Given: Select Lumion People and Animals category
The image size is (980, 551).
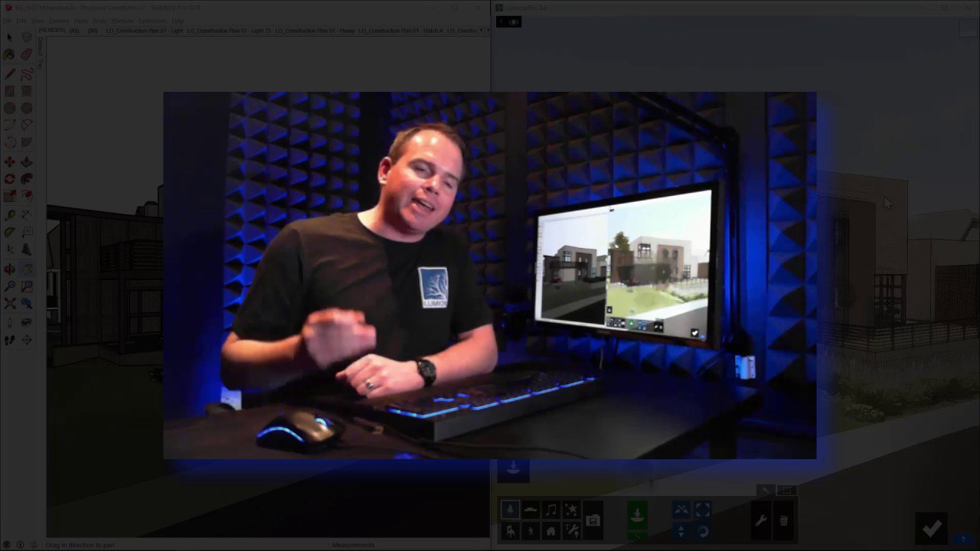Looking at the screenshot, I should (531, 530).
